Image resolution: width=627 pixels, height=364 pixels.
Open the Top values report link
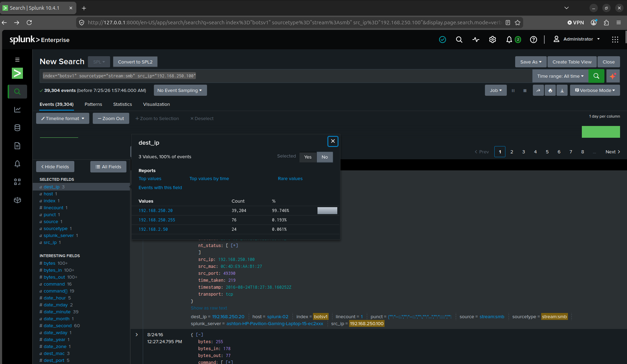click(150, 179)
